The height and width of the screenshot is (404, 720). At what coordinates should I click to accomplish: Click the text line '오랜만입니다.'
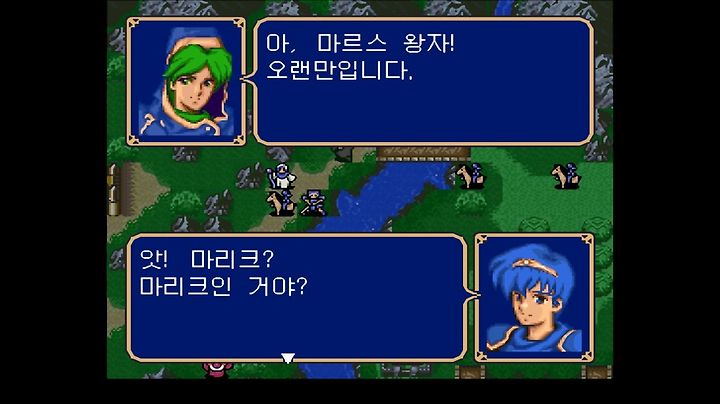(339, 70)
